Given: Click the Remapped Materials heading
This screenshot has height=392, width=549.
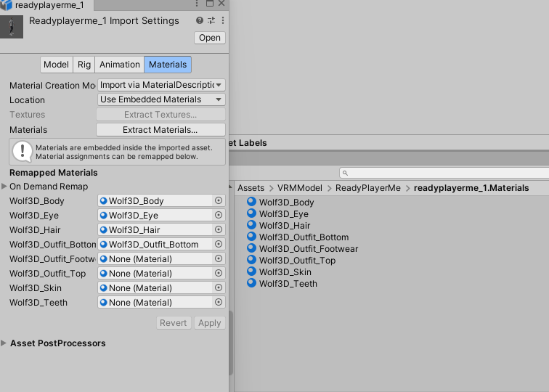Looking at the screenshot, I should coord(54,173).
